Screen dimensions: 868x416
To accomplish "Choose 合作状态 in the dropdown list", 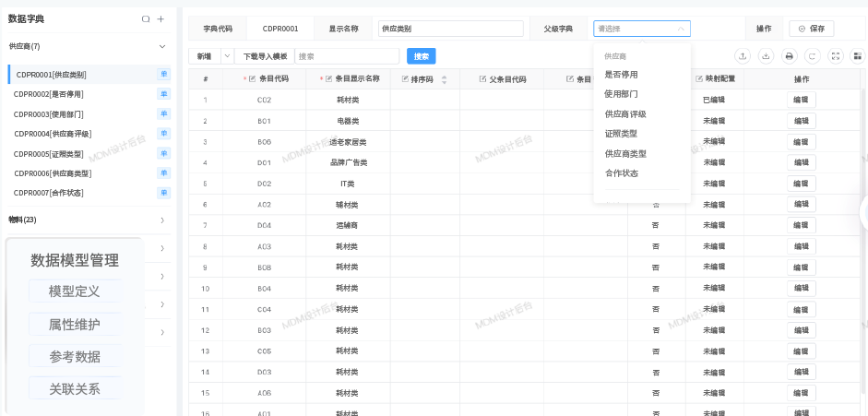I will pyautogui.click(x=621, y=173).
